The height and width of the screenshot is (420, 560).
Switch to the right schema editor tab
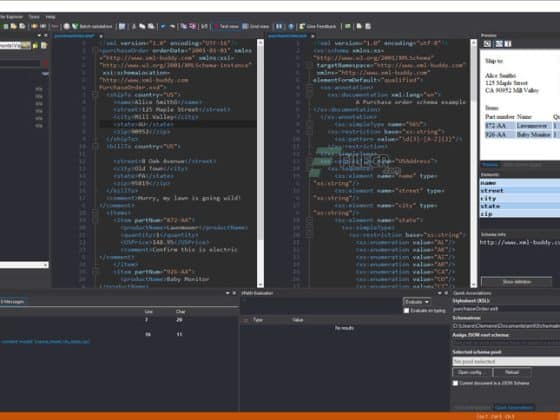click(x=288, y=36)
